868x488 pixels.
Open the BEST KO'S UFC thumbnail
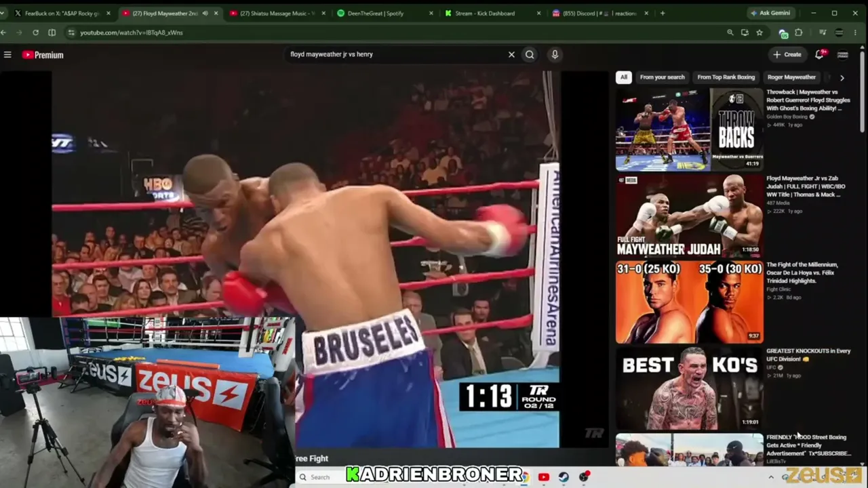click(x=689, y=388)
